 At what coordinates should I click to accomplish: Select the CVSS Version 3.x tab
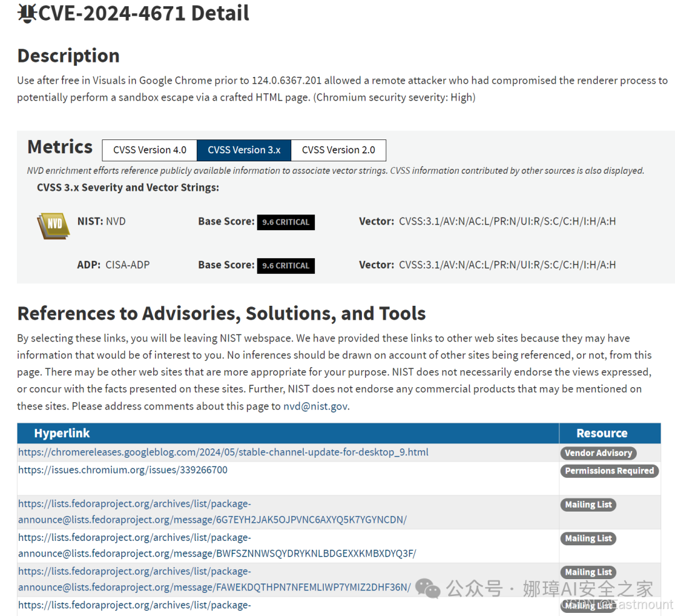(244, 150)
